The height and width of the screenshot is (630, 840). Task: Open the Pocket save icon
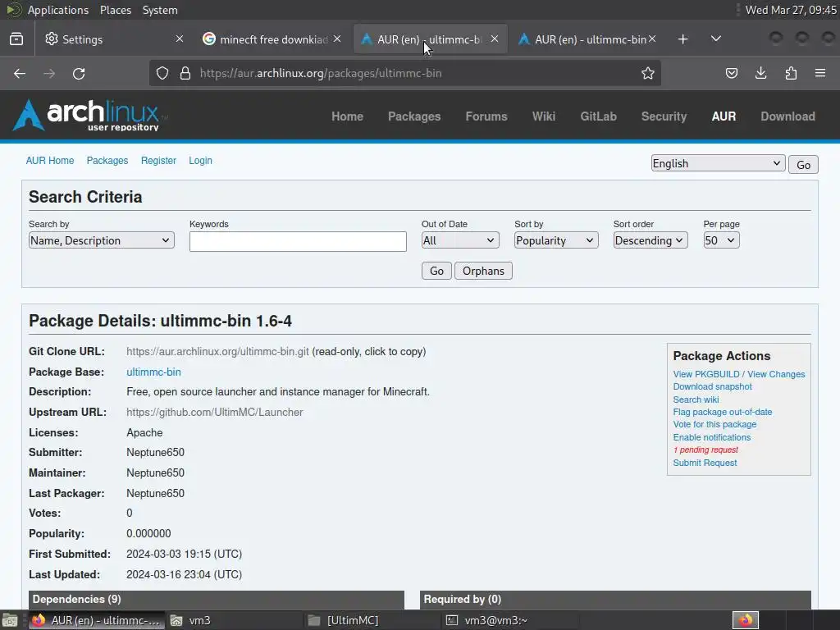[x=731, y=73]
